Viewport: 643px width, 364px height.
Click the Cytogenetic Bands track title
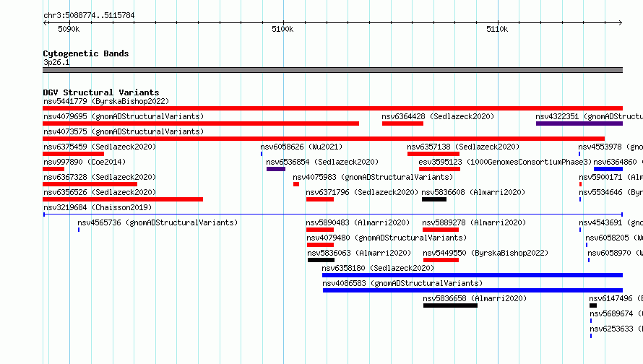tap(86, 53)
